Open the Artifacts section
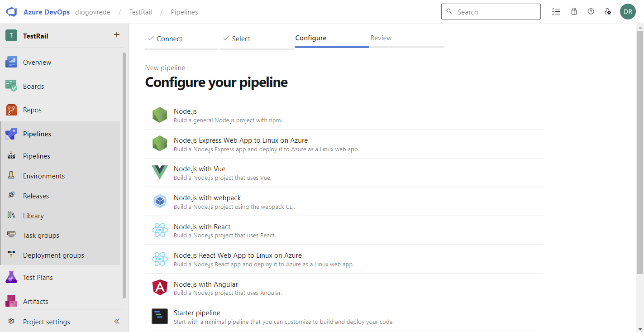Image resolution: width=644 pixels, height=332 pixels. coord(35,301)
